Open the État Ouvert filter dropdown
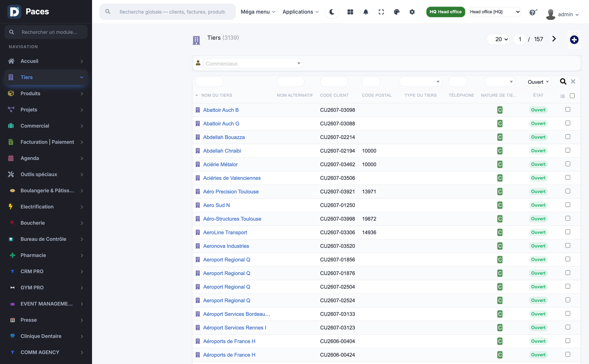 [x=538, y=82]
